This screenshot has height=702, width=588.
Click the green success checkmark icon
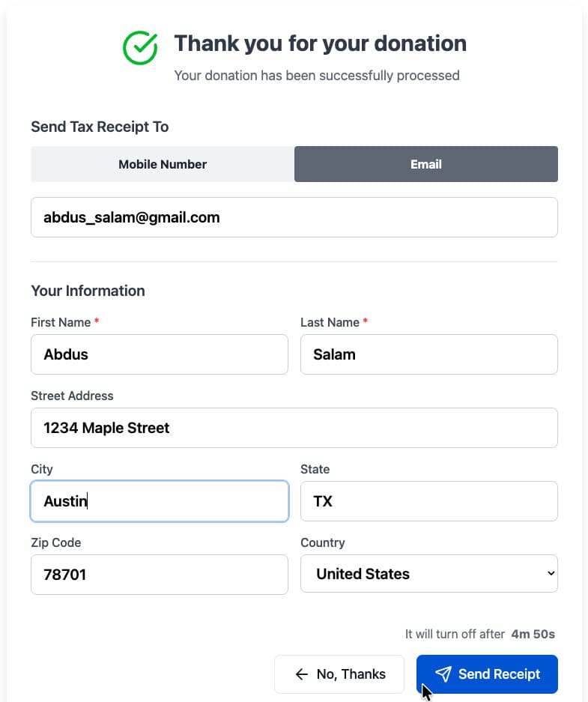click(140, 48)
